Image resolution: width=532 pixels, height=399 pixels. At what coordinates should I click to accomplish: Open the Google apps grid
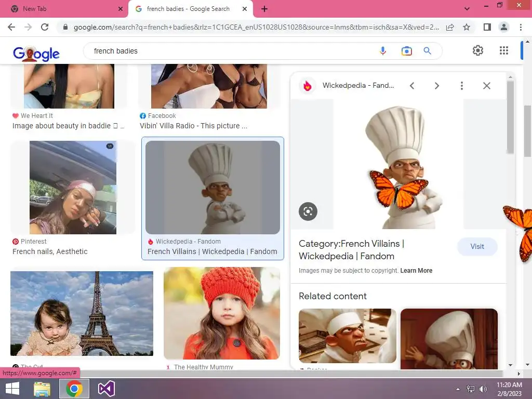[504, 50]
